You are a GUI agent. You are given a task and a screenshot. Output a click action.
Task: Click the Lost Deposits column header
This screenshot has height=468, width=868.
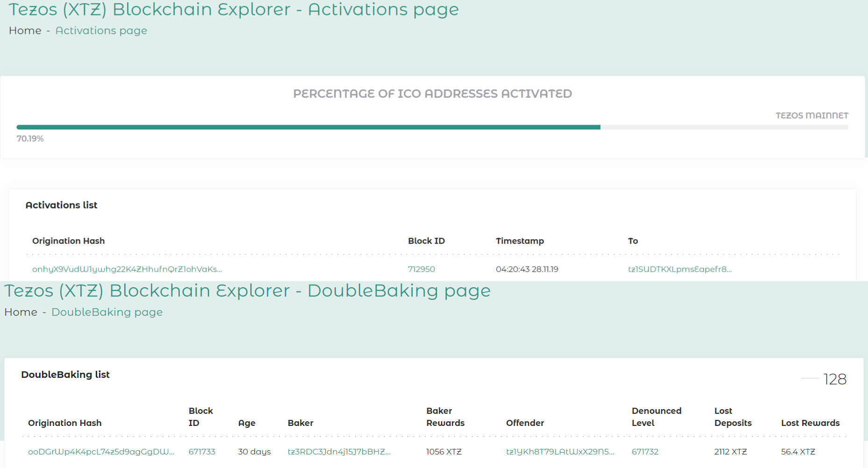[x=733, y=417]
